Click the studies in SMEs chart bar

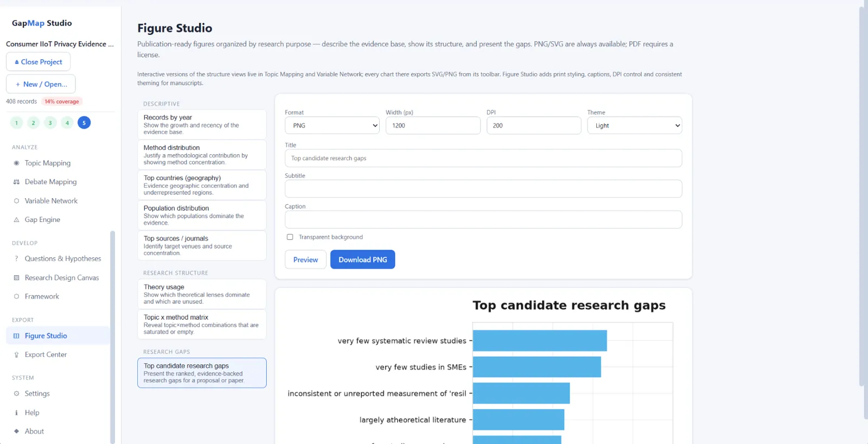point(537,367)
